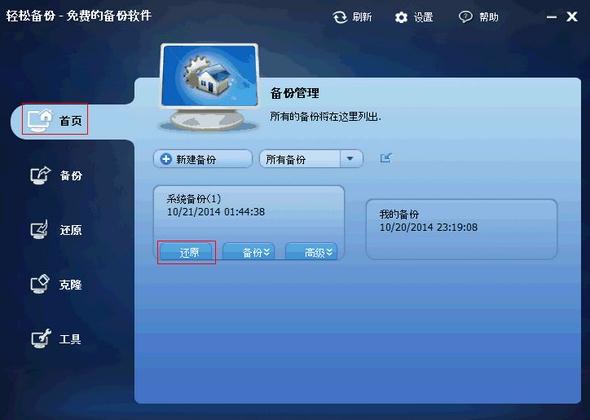This screenshot has width=590, height=420.
Task: Open settings via the gear icon
Action: coord(401,17)
